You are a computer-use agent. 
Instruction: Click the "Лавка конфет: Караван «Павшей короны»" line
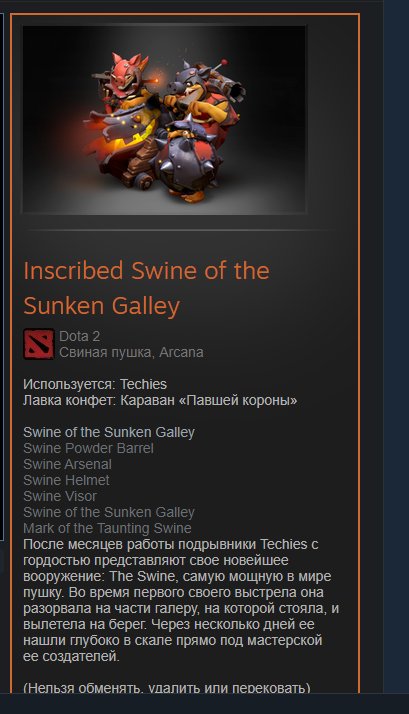(x=160, y=400)
